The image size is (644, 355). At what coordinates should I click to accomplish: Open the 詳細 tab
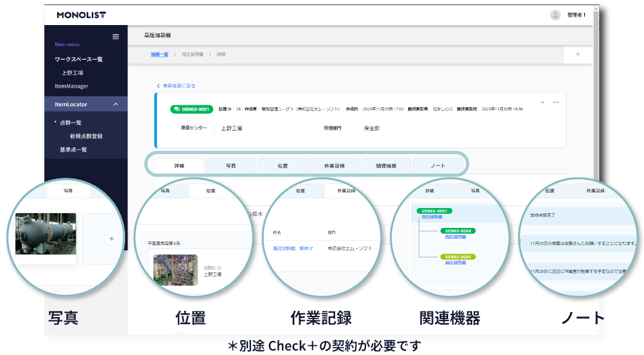179,166
